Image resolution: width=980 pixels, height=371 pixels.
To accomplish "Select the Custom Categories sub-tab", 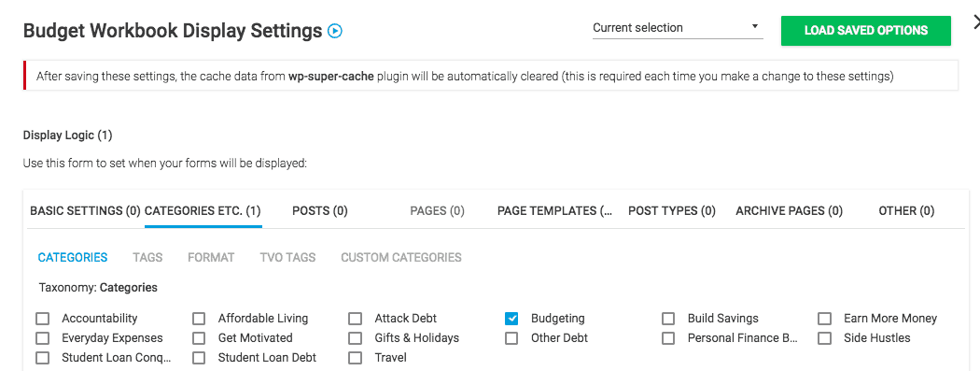I will 401,258.
